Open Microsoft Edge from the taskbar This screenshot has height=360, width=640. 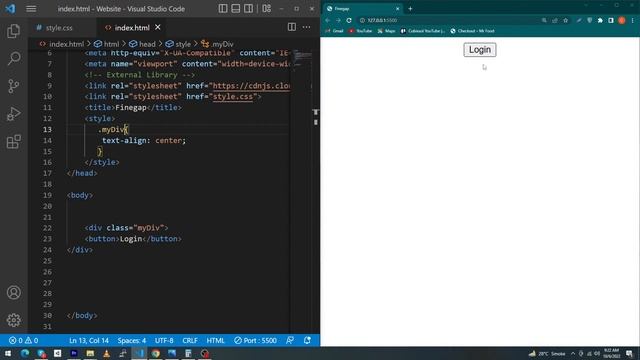[24, 353]
